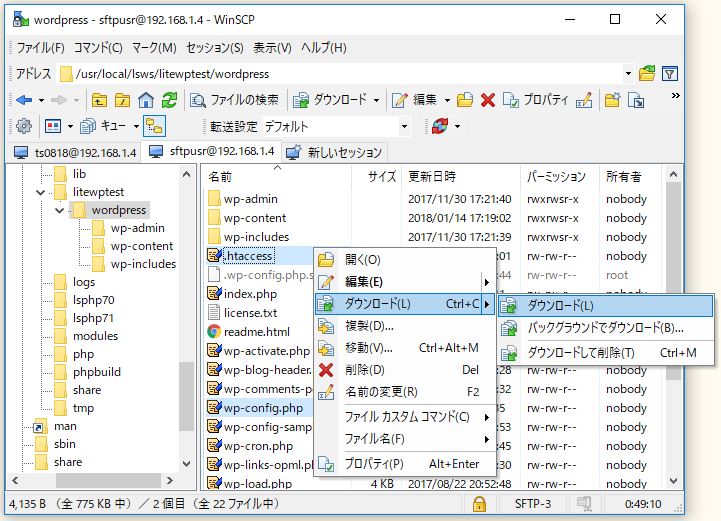Select the logs folder in the tree
Screen dimensions: 721x521
pyautogui.click(x=84, y=282)
